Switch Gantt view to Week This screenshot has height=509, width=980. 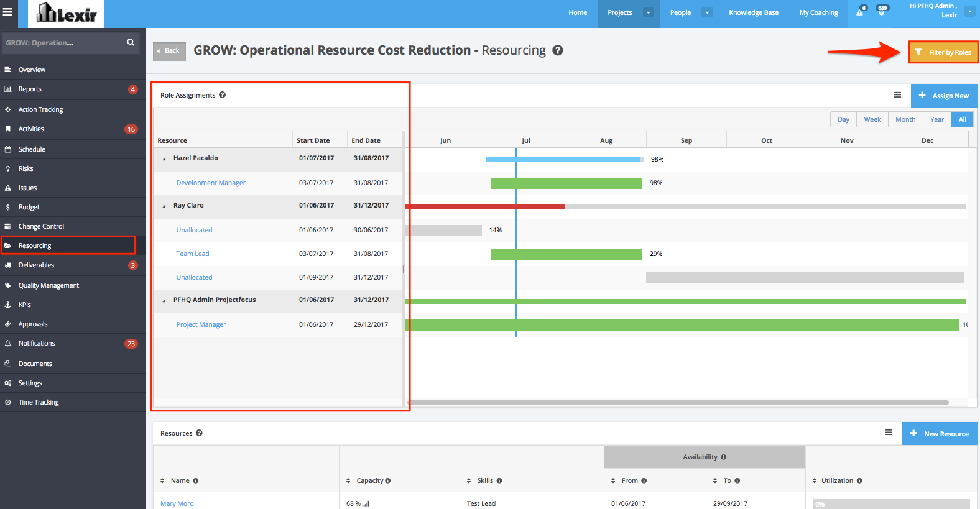click(872, 119)
